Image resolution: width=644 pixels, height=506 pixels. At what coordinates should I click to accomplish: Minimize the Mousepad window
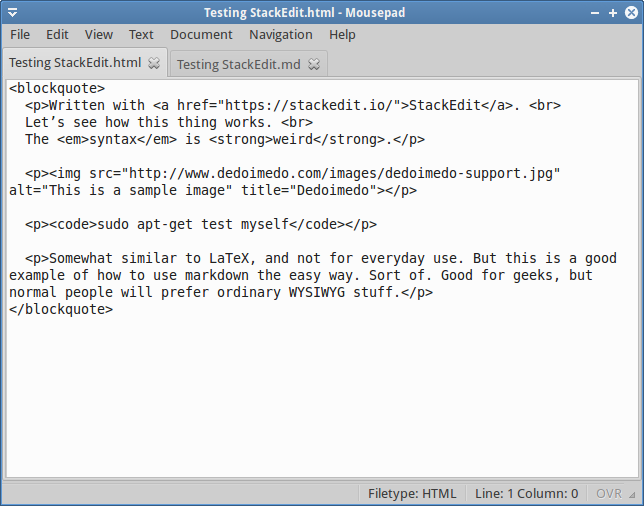click(595, 13)
